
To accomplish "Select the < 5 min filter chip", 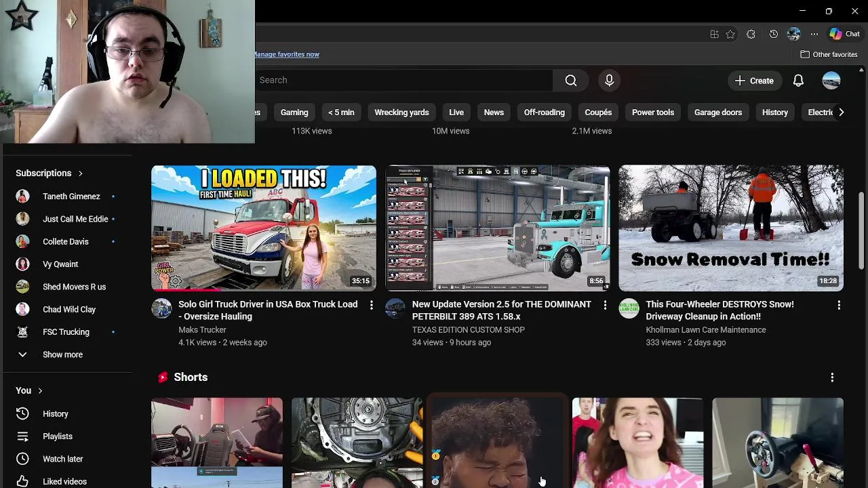I will point(341,113).
